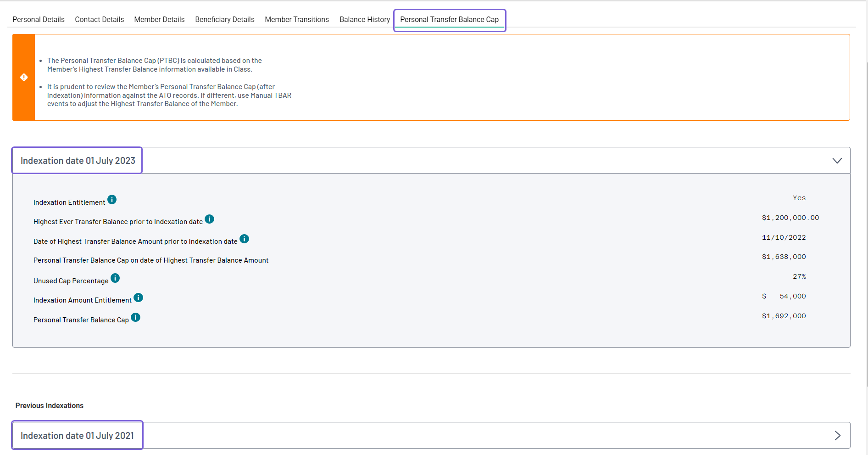Click the Indexation Amount Entitlement label
The height and width of the screenshot is (455, 868).
(83, 300)
